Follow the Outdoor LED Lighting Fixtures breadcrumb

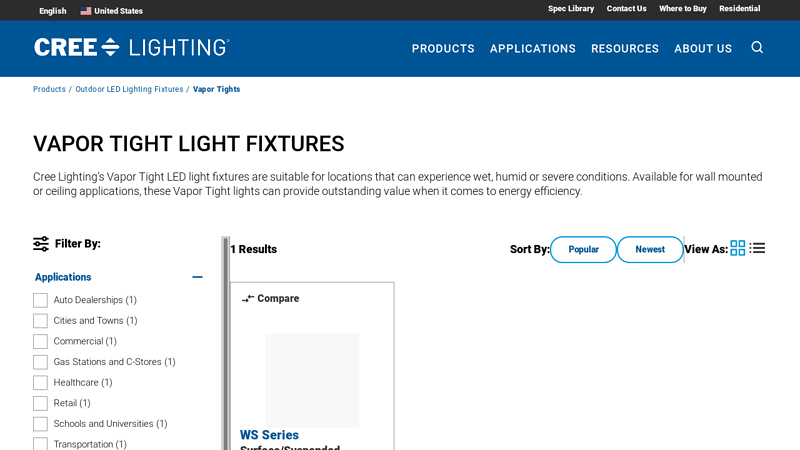[x=129, y=89]
